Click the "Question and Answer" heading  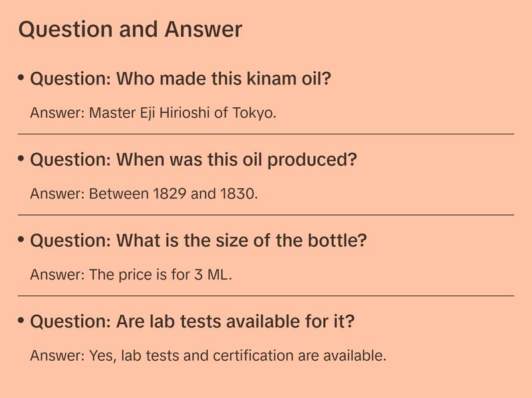click(130, 29)
